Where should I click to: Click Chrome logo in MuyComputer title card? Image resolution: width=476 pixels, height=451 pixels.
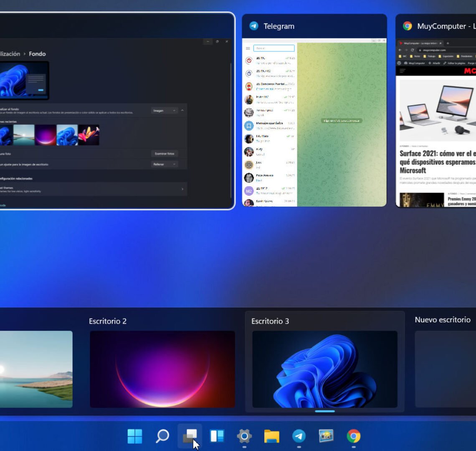[408, 26]
